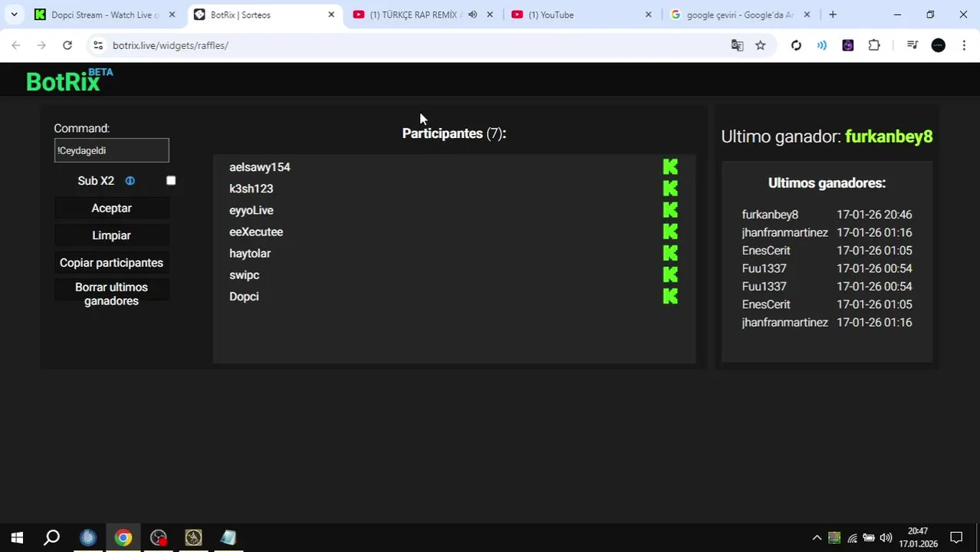This screenshot has width=980, height=552.
Task: Click latest winner name furkanbey8 in heading
Action: (x=889, y=136)
